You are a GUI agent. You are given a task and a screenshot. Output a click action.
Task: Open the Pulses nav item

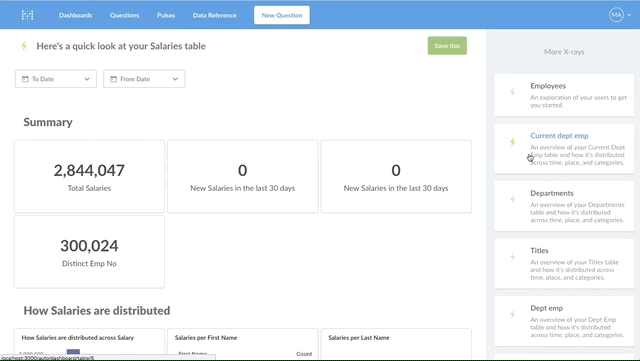click(x=166, y=15)
